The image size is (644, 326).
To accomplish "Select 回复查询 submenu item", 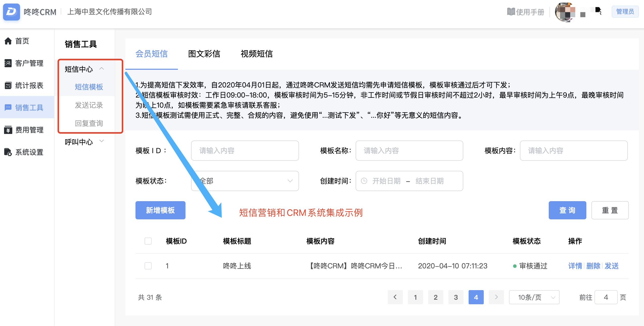I will 89,123.
